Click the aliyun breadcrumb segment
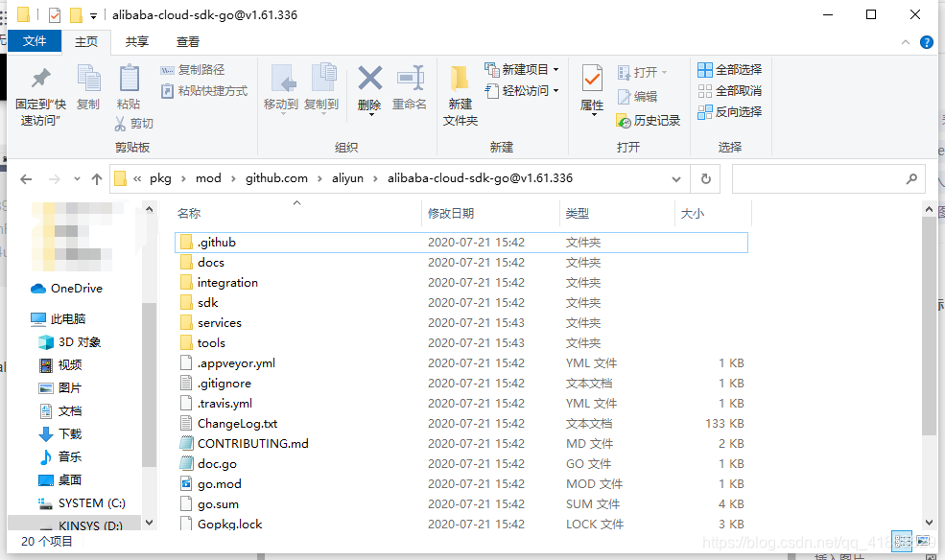945x560 pixels. tap(347, 178)
